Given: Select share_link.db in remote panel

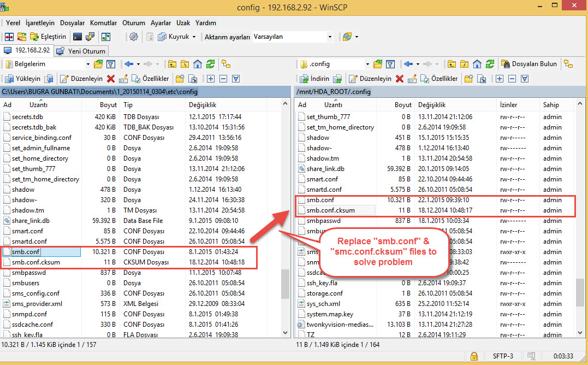Looking at the screenshot, I should point(325,169).
